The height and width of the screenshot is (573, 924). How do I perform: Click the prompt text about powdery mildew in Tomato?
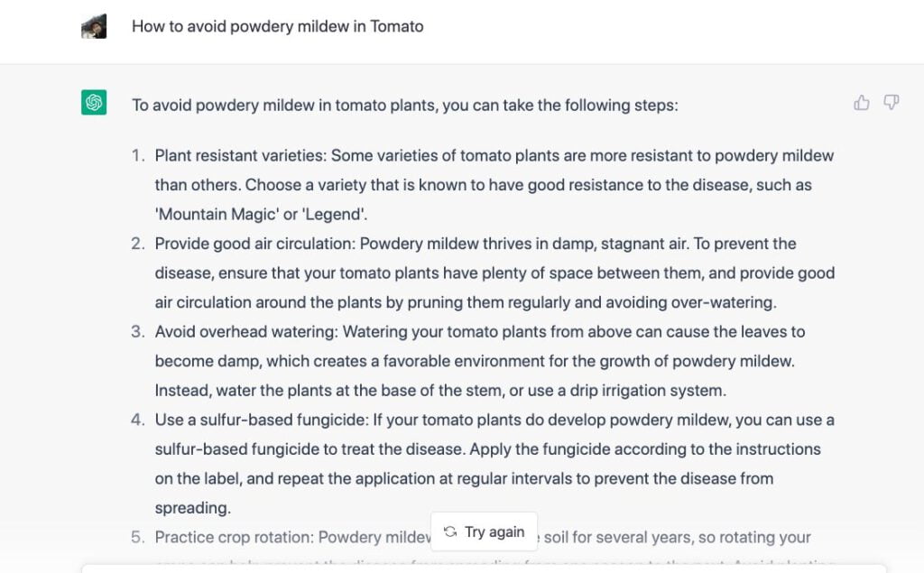[277, 26]
